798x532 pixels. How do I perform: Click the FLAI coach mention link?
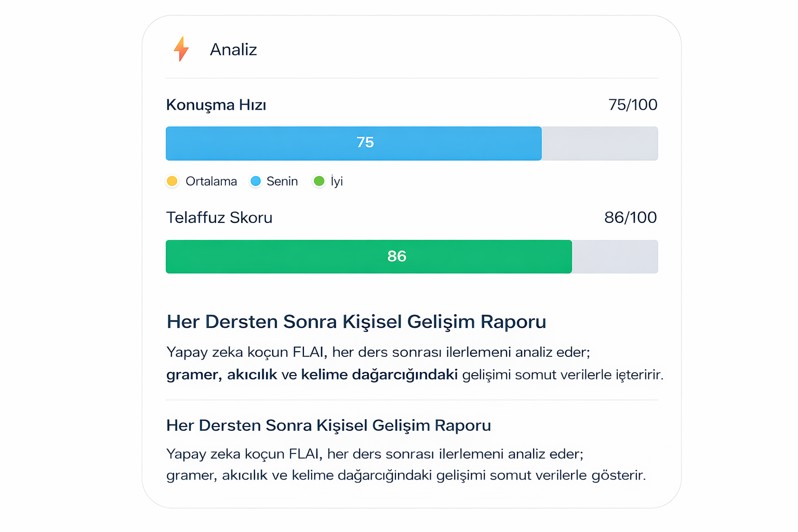[x=310, y=352]
